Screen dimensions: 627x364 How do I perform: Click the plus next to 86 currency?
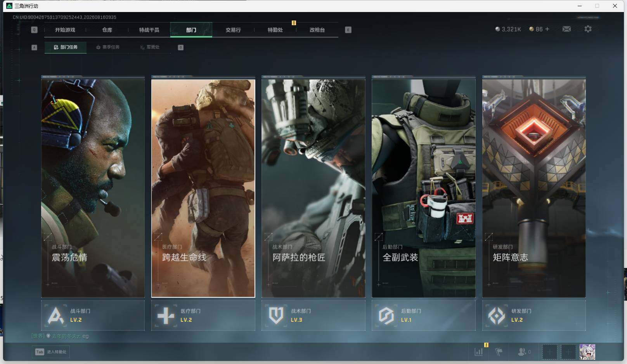pyautogui.click(x=547, y=29)
